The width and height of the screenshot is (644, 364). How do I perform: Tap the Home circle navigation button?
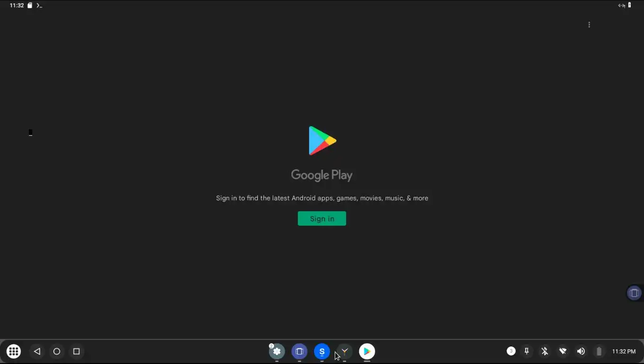[x=57, y=351]
